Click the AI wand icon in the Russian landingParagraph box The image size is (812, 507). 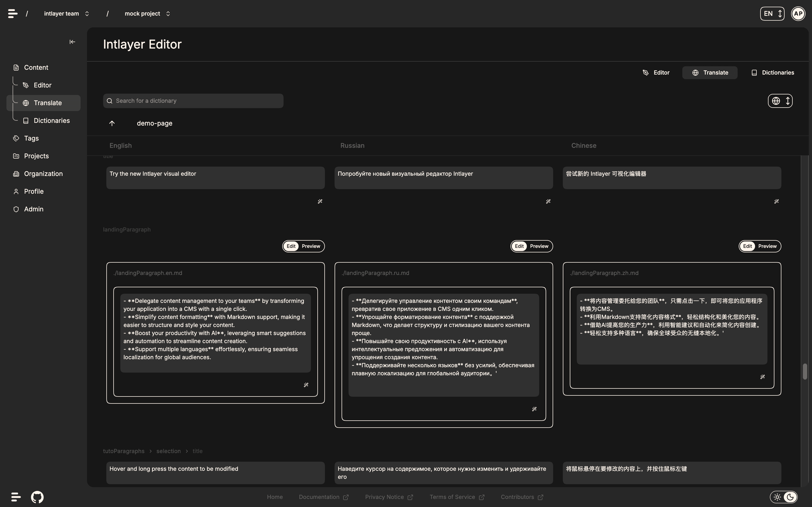click(534, 409)
